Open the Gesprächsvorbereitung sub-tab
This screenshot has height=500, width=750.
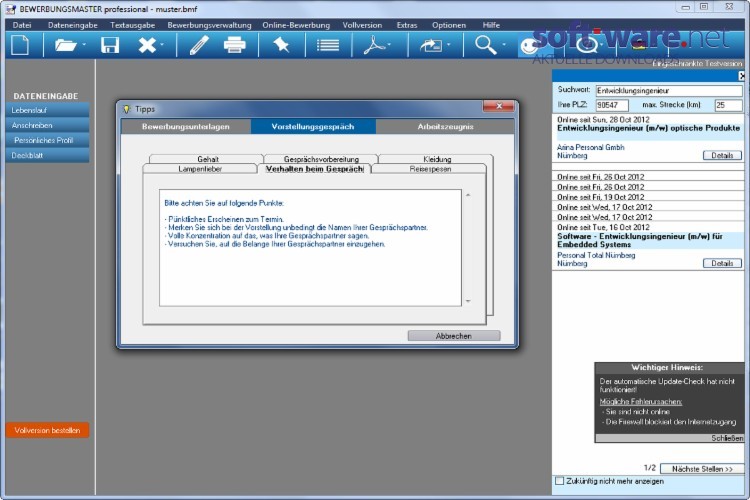[x=321, y=159]
